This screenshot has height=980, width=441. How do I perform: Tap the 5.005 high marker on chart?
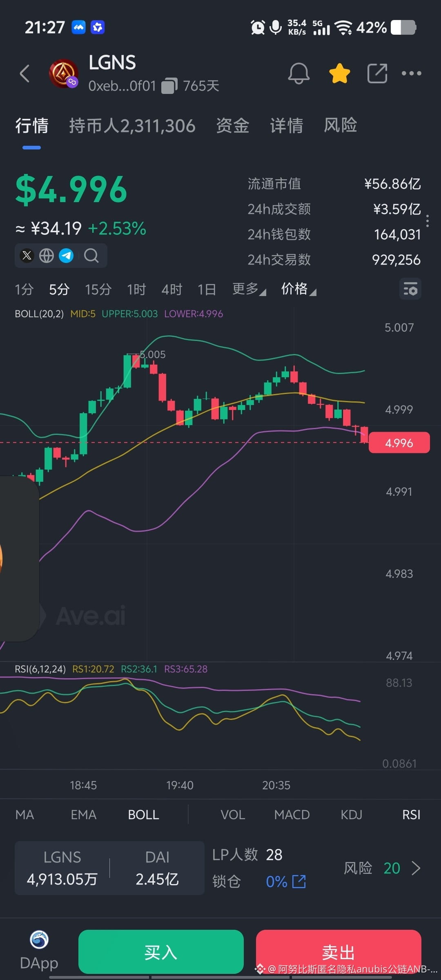click(152, 354)
